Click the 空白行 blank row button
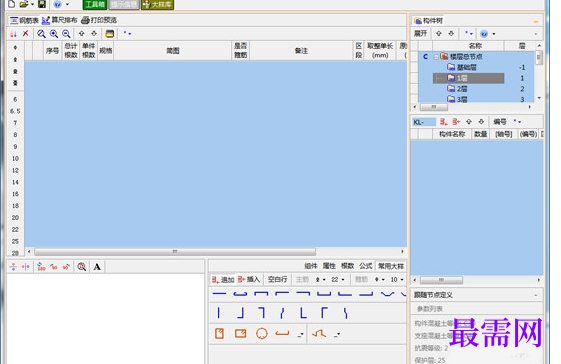Screen dimensions: 561x364 277,279
